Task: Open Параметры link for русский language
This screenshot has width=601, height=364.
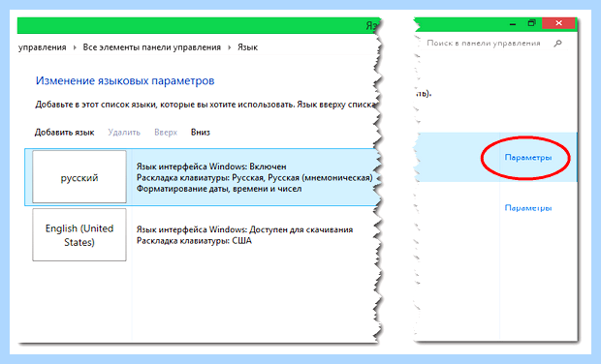Action: (527, 157)
